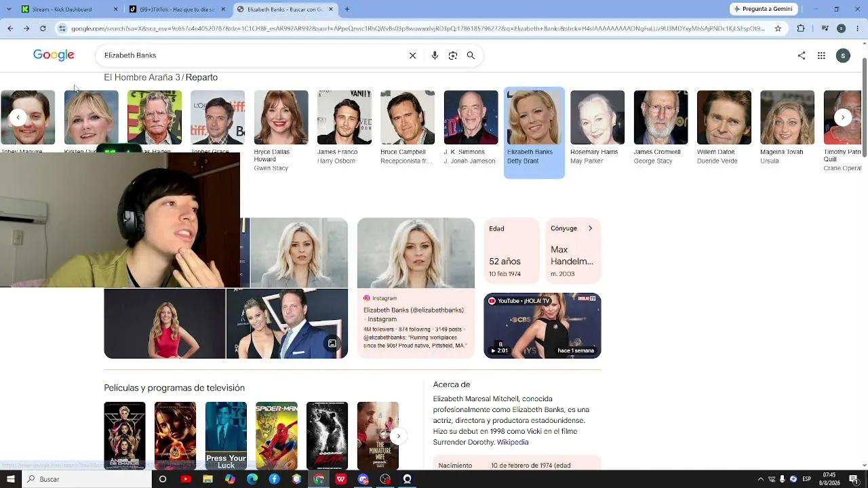Viewport: 868px width, 488px height.
Task: Expand the Cónyuge card chevron
Action: [x=590, y=228]
